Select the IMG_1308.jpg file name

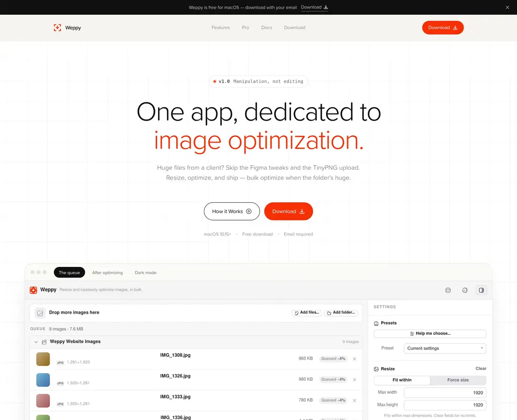click(x=175, y=355)
